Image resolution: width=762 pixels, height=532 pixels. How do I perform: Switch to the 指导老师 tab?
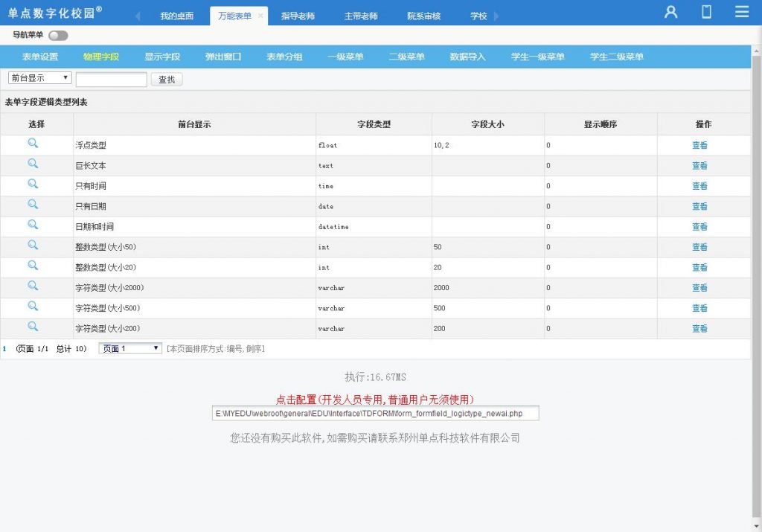(298, 16)
